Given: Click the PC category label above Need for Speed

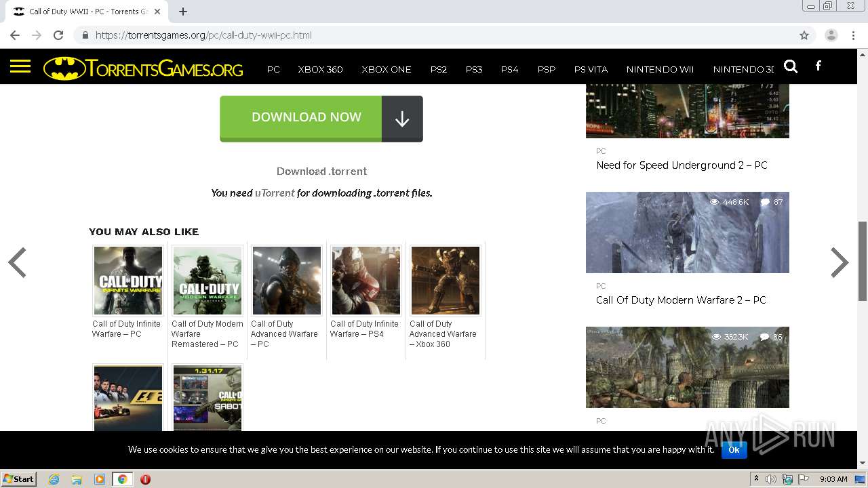Looking at the screenshot, I should click(x=601, y=151).
